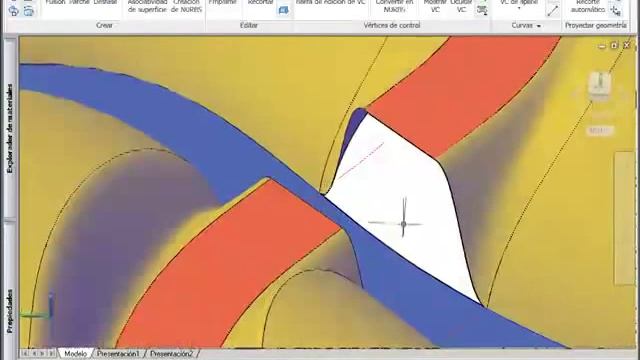Click Ocultar VC button
The image size is (640, 360).
click(461, 6)
